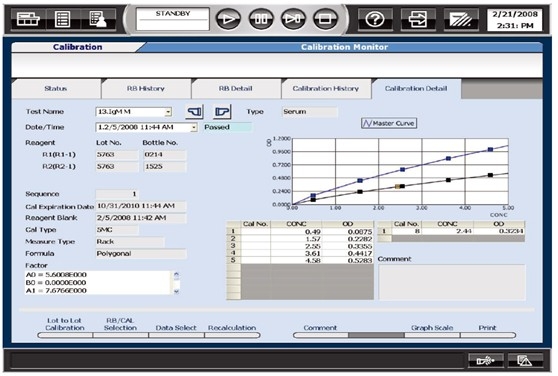Expand the Test Name dropdown
Image resolution: width=558 pixels, height=376 pixels.
[x=168, y=112]
